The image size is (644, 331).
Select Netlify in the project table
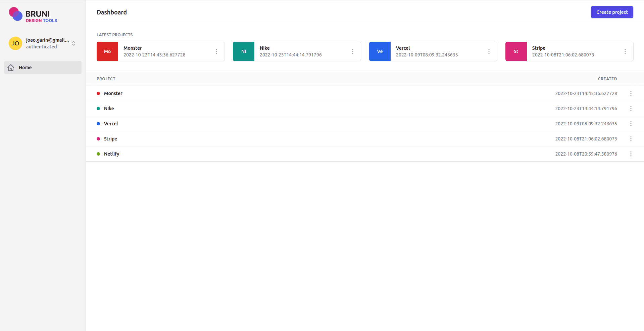(111, 154)
